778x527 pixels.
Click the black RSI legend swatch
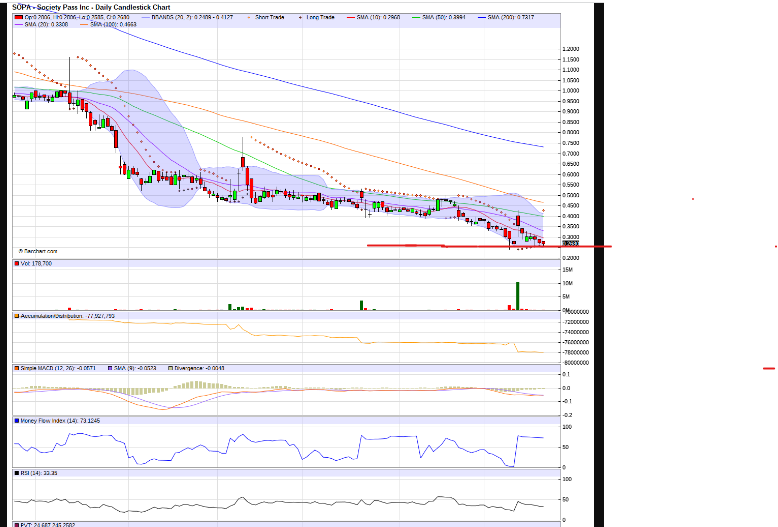coord(17,473)
